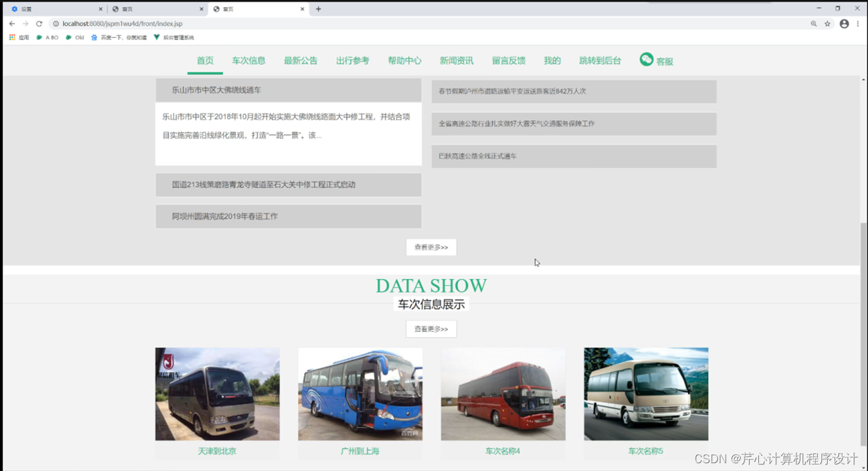Open 留言反馈 in the navigation menu

pyautogui.click(x=508, y=61)
